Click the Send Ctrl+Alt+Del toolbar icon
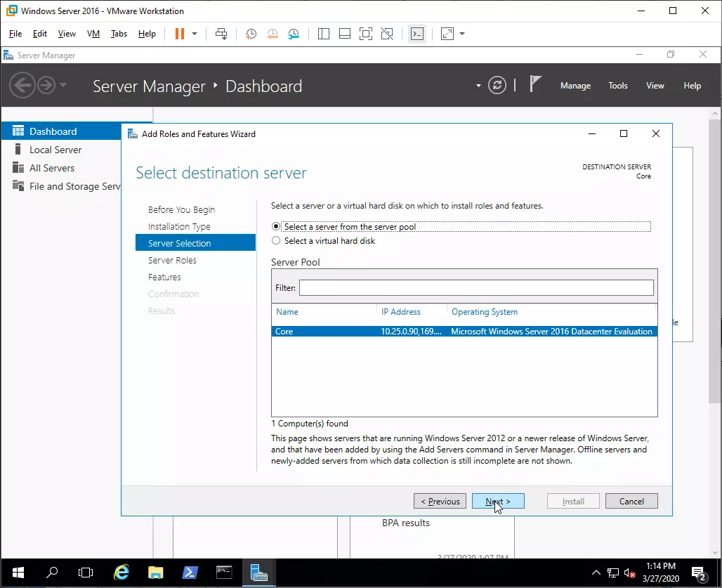 coord(221,34)
